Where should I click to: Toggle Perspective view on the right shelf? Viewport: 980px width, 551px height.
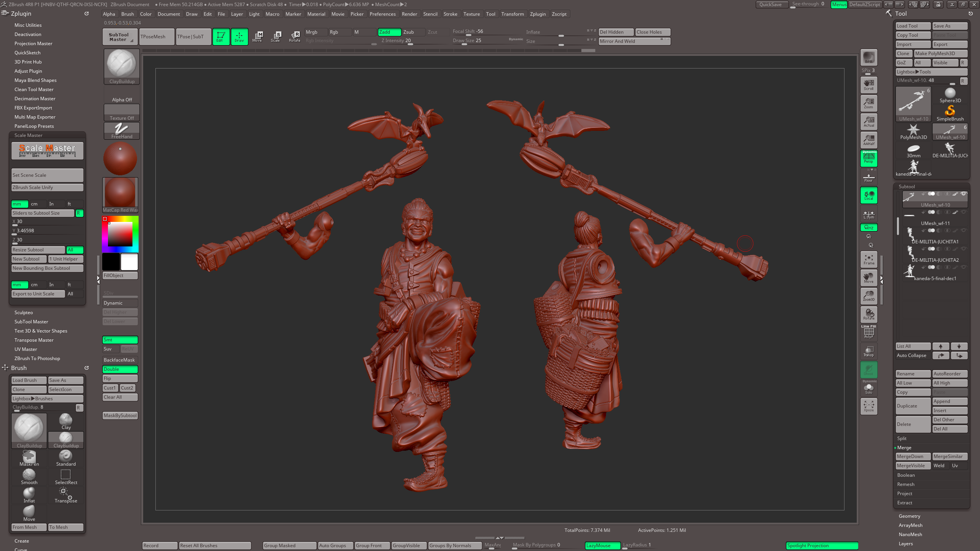(x=869, y=158)
